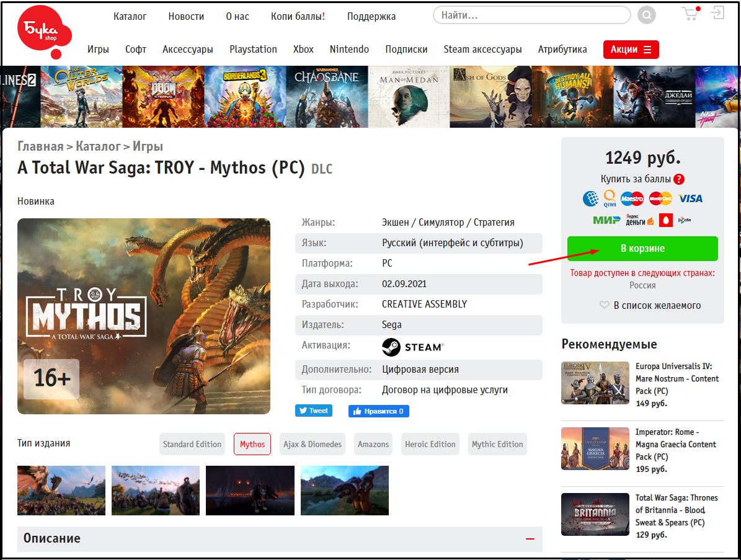Screen dimensions: 741x560
Task: Open the Playstation category
Action: (x=253, y=50)
